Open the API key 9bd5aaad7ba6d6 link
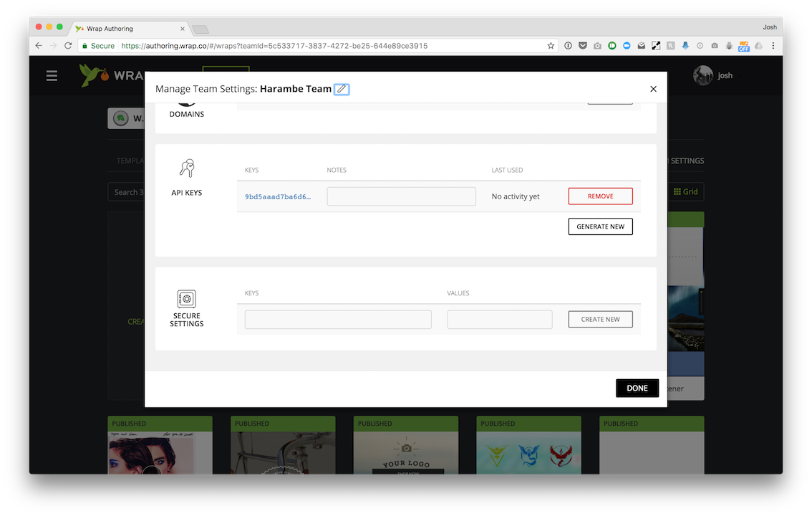This screenshot has width=812, height=516. [278, 197]
